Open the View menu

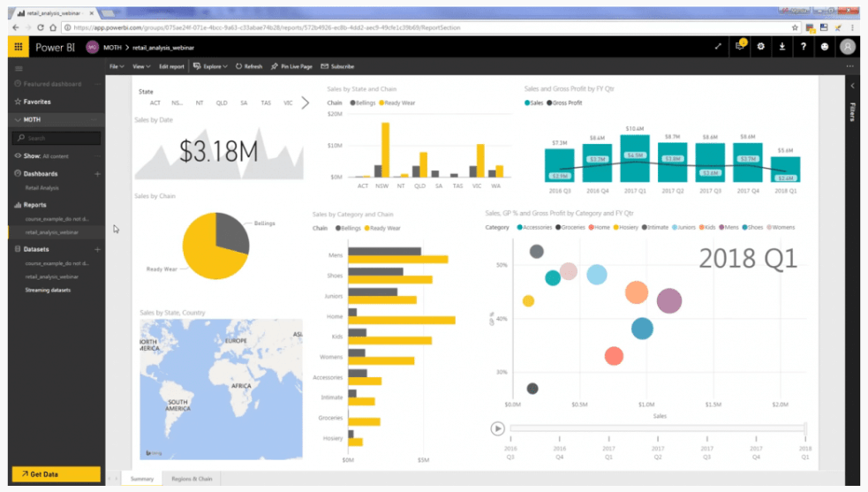pos(140,66)
